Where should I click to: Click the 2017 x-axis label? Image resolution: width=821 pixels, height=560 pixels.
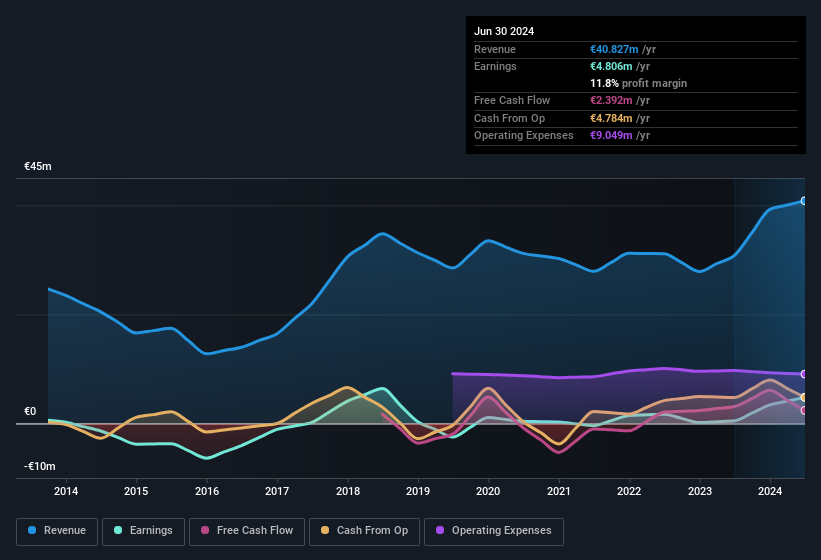point(277,491)
